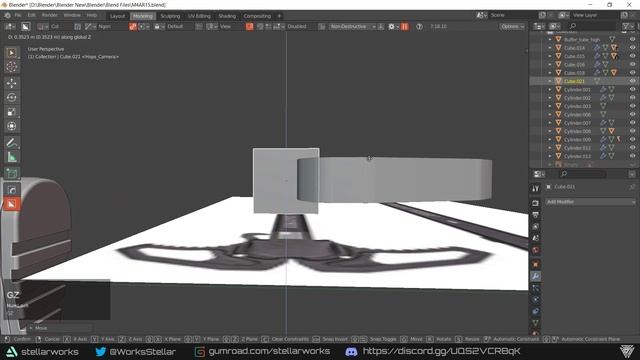Open the outliner filter funnel
Viewport: 640px width, 360px height.
pyautogui.click(x=627, y=27)
